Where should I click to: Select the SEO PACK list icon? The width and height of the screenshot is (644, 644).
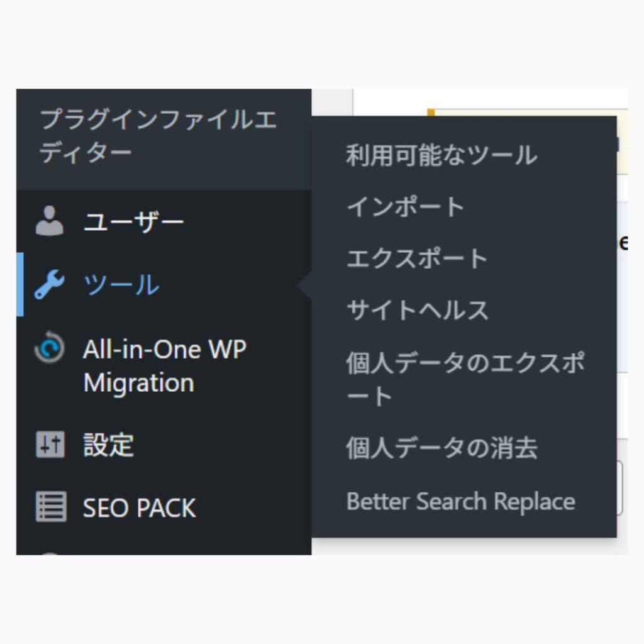pos(50,506)
